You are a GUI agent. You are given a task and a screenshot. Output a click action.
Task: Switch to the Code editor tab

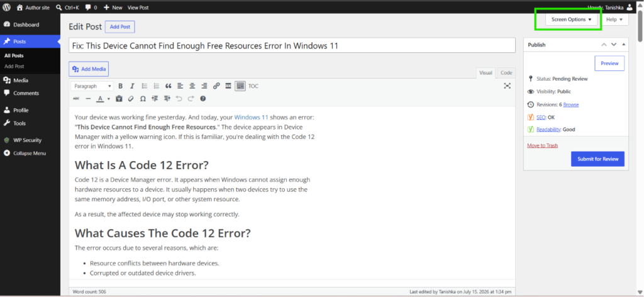pyautogui.click(x=506, y=73)
